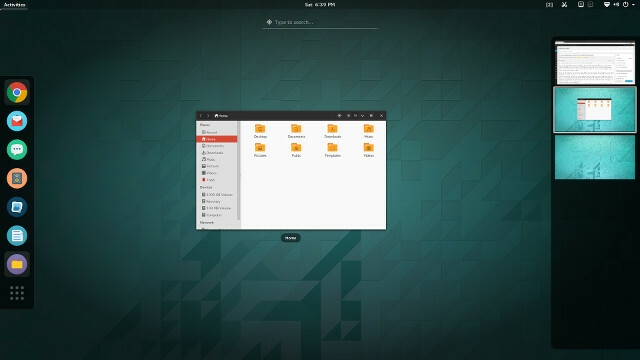Open the clock and calendar menu

(x=320, y=4)
